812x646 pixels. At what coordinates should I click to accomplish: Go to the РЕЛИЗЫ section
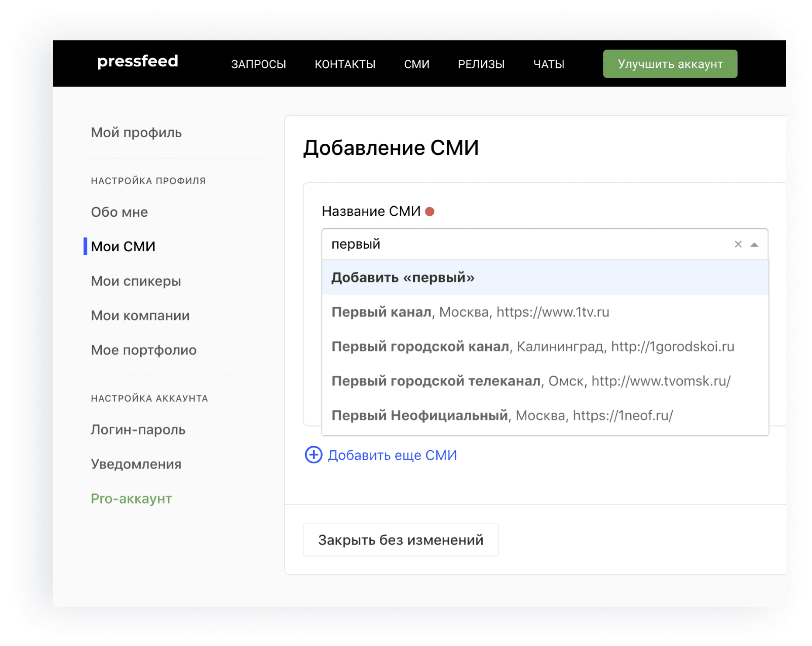click(x=481, y=64)
